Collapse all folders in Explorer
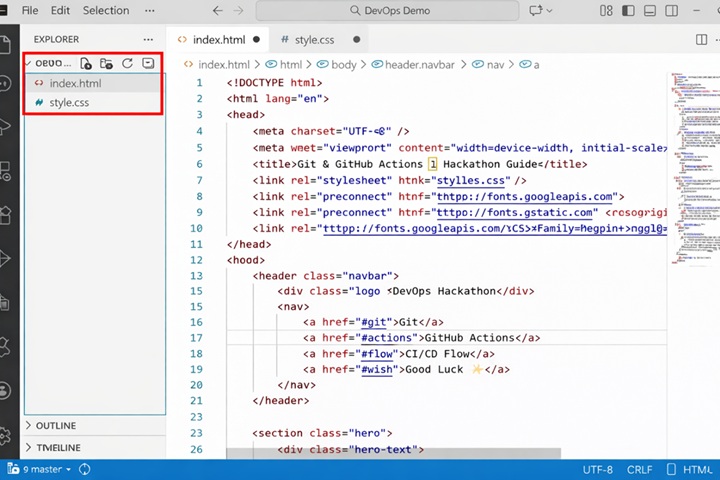The height and width of the screenshot is (480, 720). tap(148, 63)
